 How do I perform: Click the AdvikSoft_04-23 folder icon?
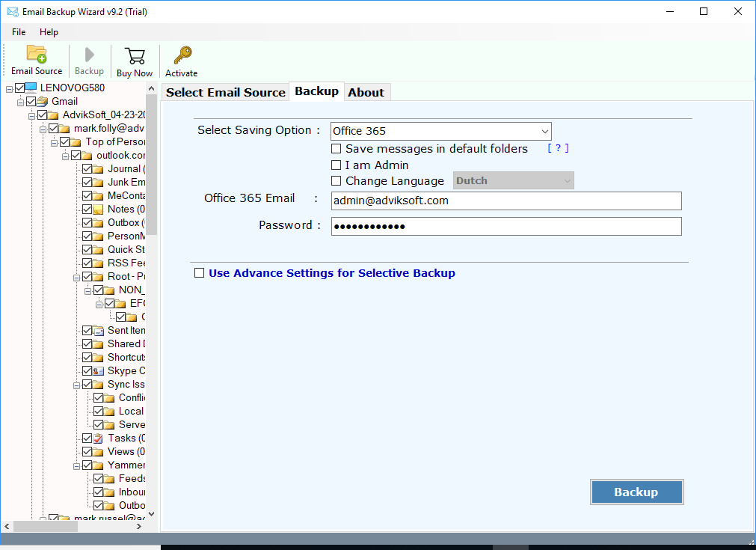point(53,114)
